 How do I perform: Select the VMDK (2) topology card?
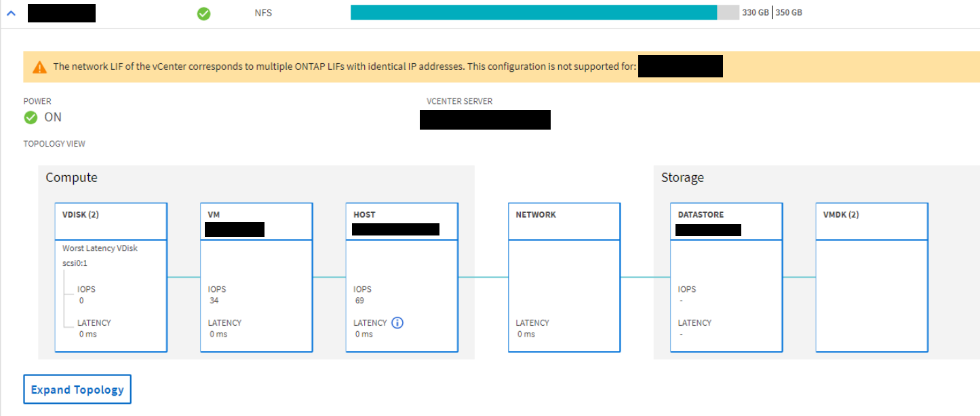[871, 277]
